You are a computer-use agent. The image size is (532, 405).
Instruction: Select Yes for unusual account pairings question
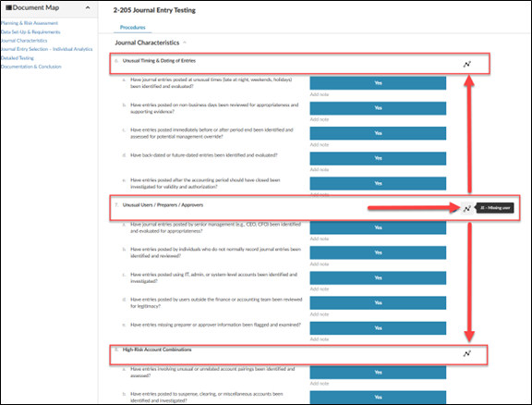[378, 373]
